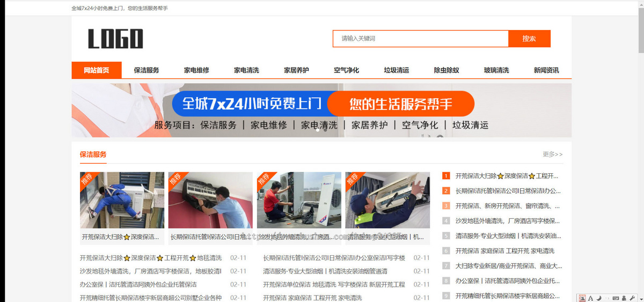Viewport: 644px width, 302px height.
Task: Click the LOGO image
Action: click(115, 39)
